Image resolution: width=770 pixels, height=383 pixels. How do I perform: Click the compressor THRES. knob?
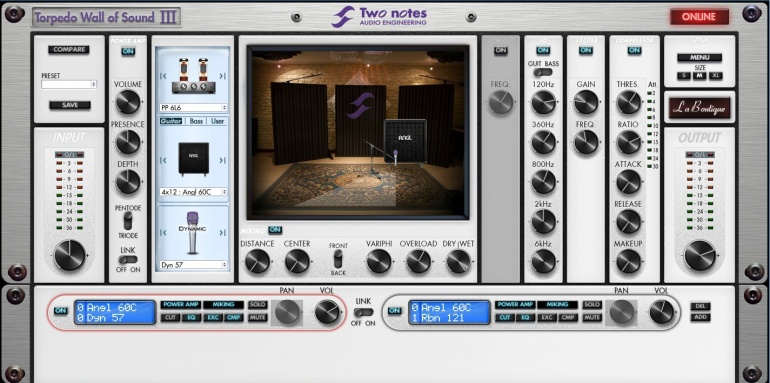[x=629, y=102]
